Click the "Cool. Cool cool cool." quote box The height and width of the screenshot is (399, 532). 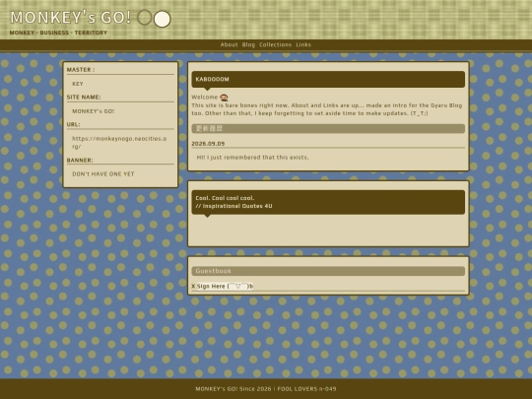click(328, 202)
